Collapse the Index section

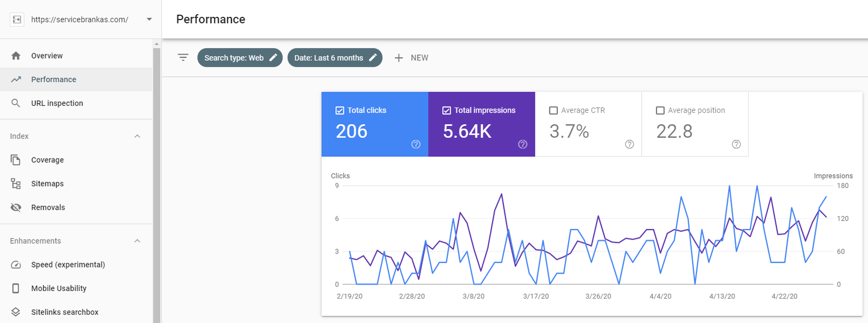tap(137, 136)
